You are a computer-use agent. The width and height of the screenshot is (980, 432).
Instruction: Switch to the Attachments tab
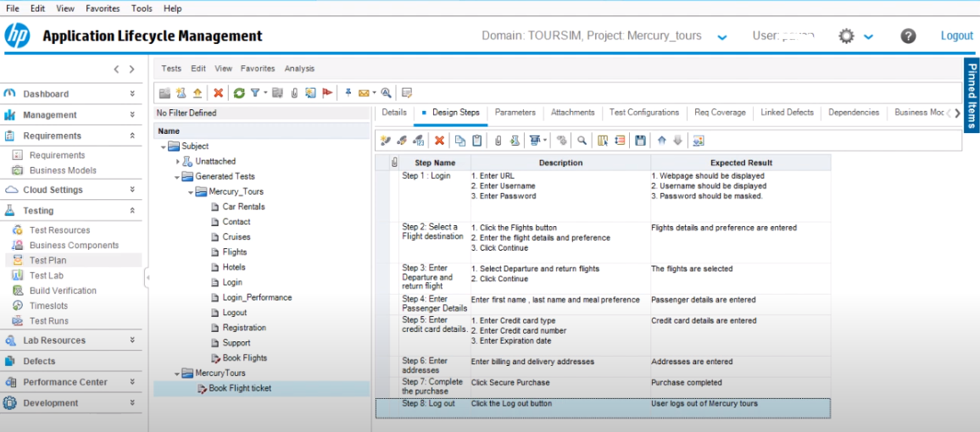click(572, 113)
